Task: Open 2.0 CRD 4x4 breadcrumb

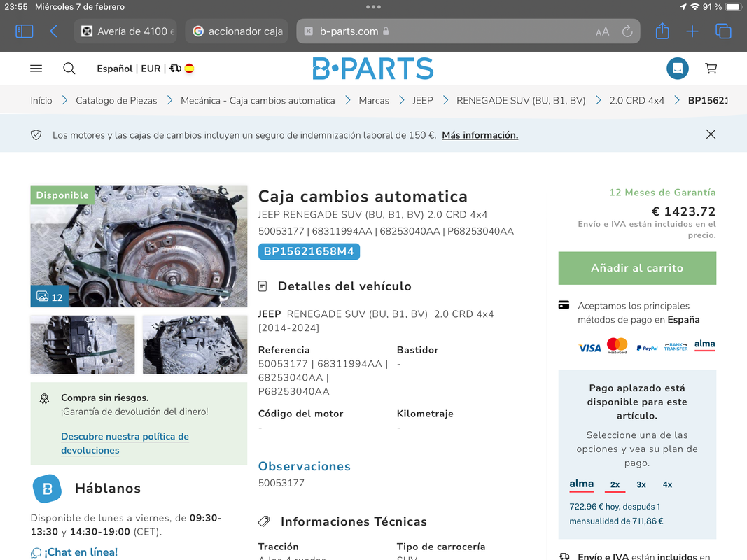Action: 637,101
